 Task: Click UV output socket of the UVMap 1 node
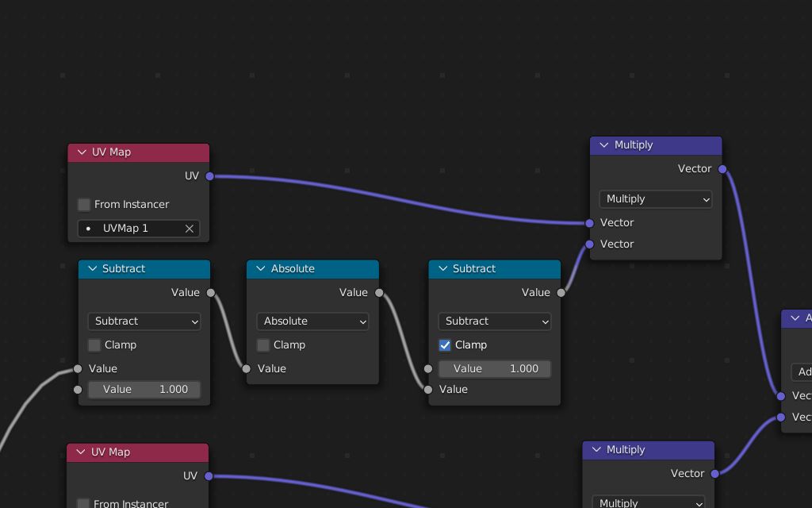coord(209,176)
